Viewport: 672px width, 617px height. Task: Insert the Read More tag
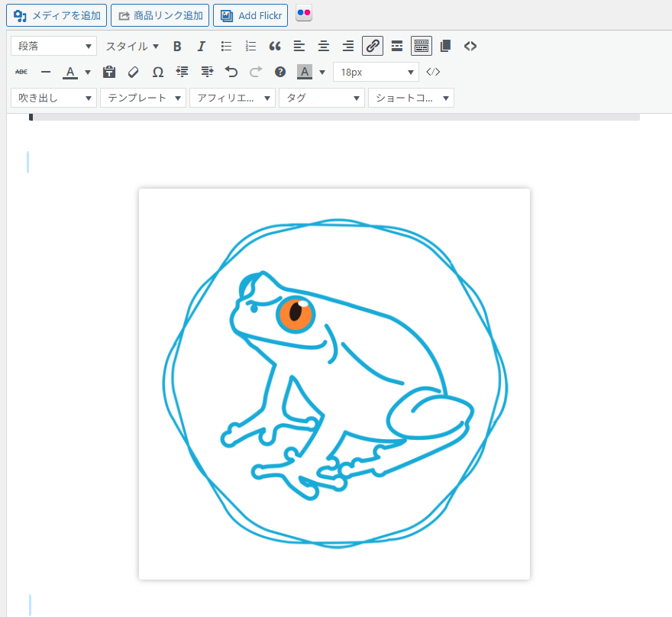[x=397, y=47]
